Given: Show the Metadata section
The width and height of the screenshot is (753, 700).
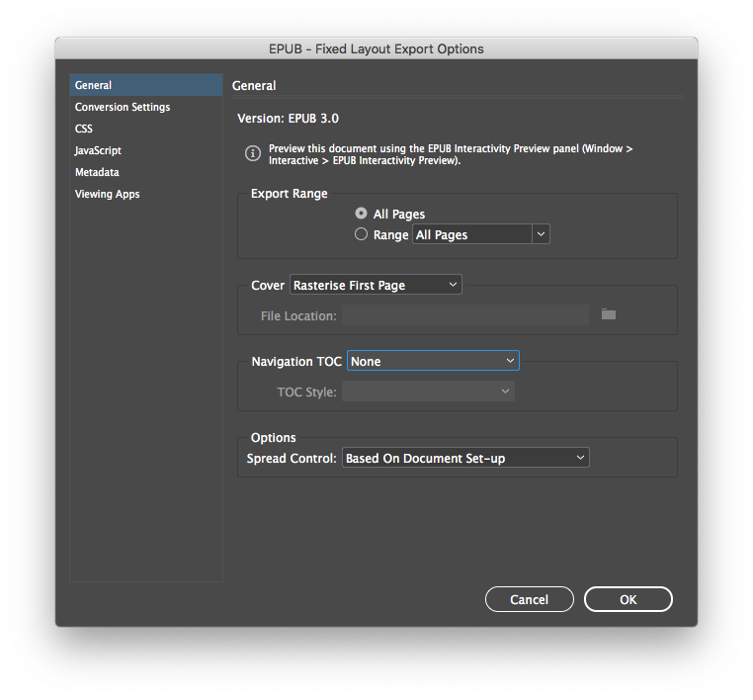Looking at the screenshot, I should coord(97,172).
